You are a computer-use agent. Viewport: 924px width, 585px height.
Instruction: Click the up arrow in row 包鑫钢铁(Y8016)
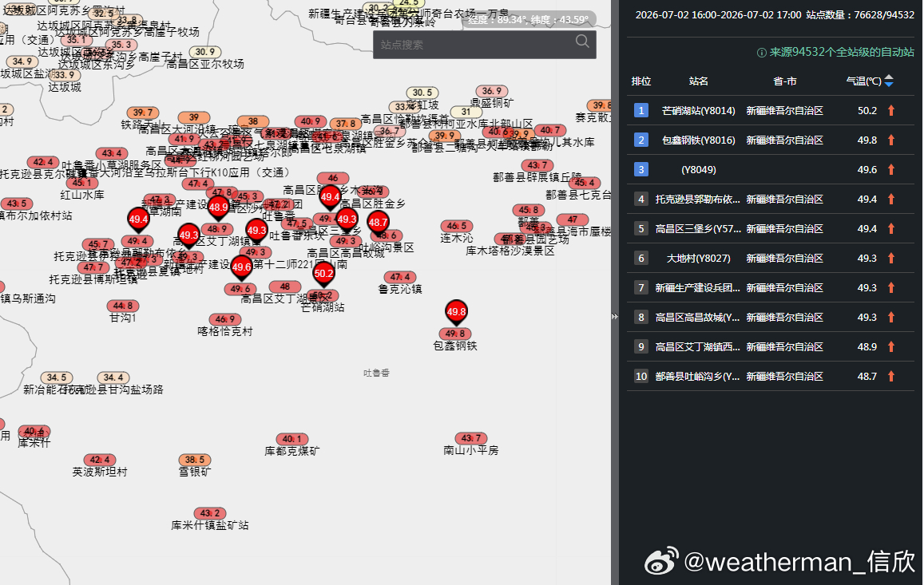point(891,140)
